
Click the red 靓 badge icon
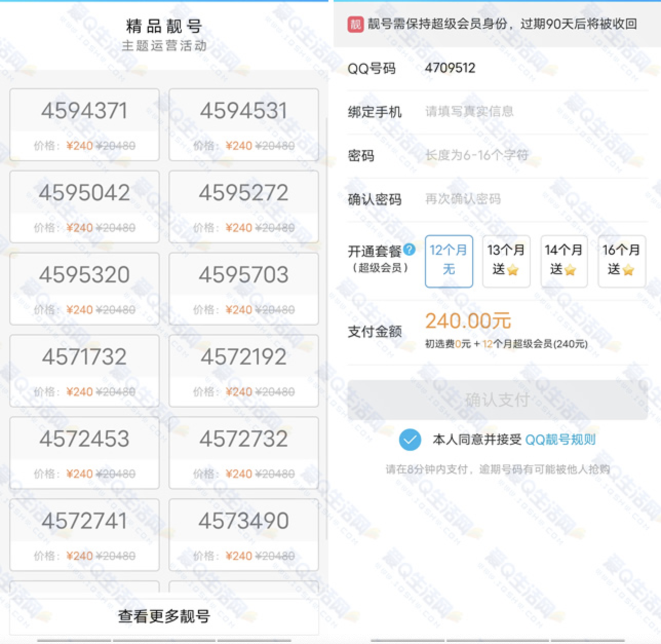(x=355, y=24)
